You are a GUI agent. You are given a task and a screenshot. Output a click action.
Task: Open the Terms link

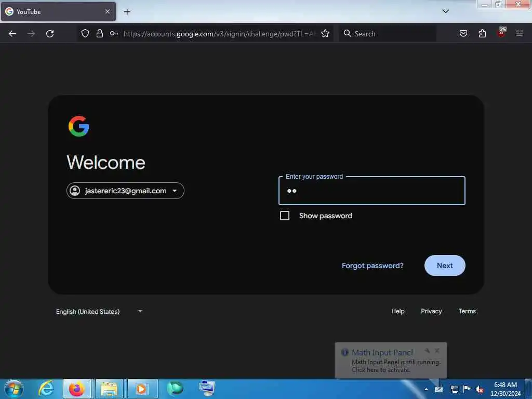click(x=467, y=311)
